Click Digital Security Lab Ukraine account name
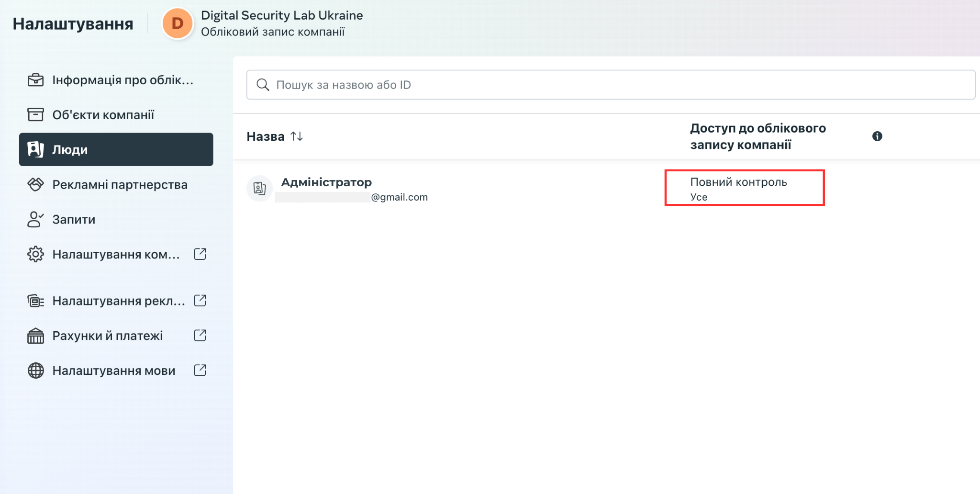The height and width of the screenshot is (494, 980). click(282, 15)
